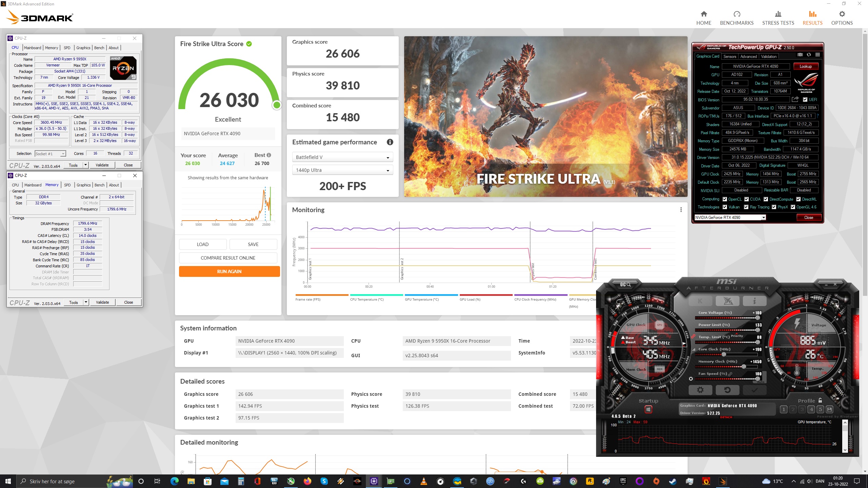The image size is (868, 488).
Task: Click the SAVE result button
Action: pyautogui.click(x=253, y=244)
